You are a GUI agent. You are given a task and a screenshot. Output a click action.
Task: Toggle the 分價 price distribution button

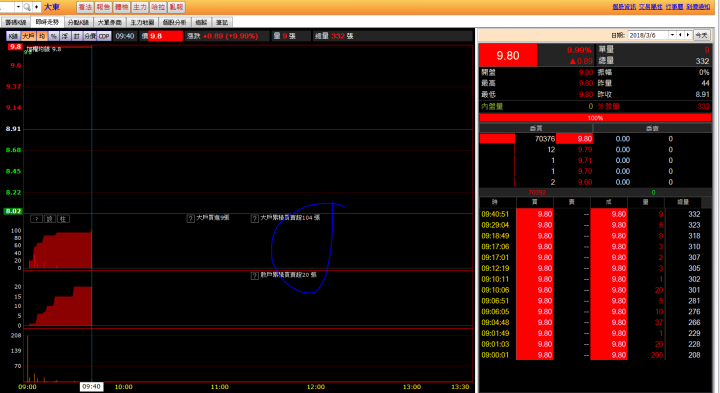coord(90,36)
